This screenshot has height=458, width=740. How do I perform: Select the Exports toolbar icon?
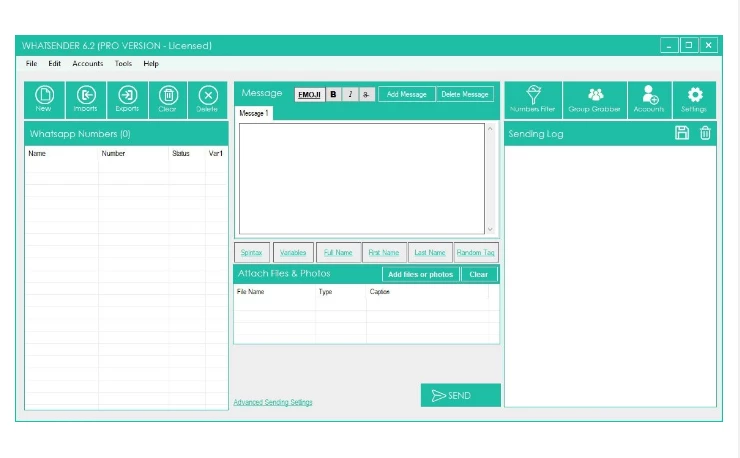(x=127, y=100)
